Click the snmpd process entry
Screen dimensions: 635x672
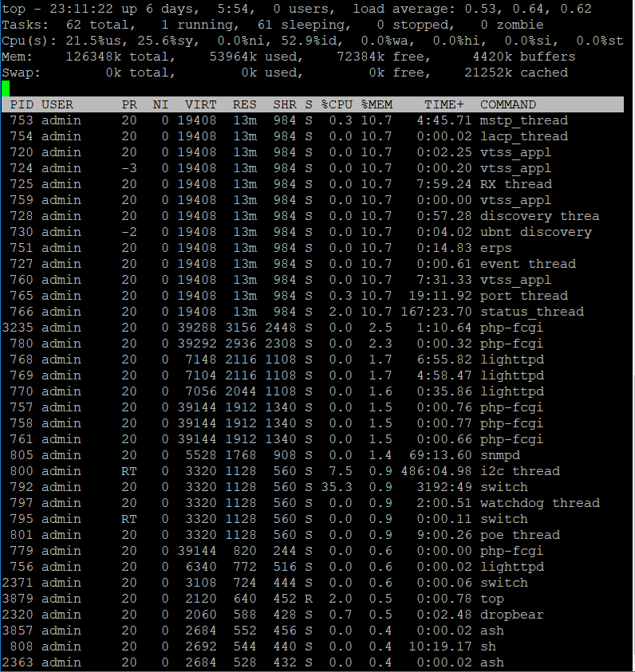(499, 455)
